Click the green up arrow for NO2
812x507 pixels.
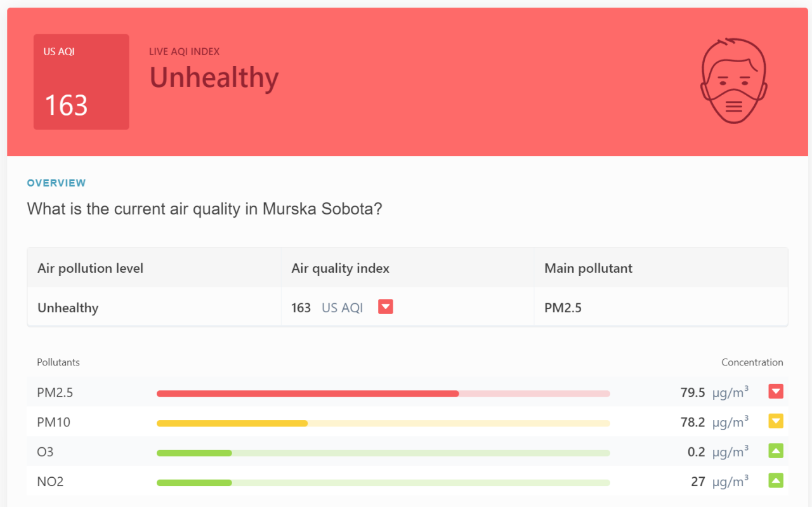coord(775,481)
